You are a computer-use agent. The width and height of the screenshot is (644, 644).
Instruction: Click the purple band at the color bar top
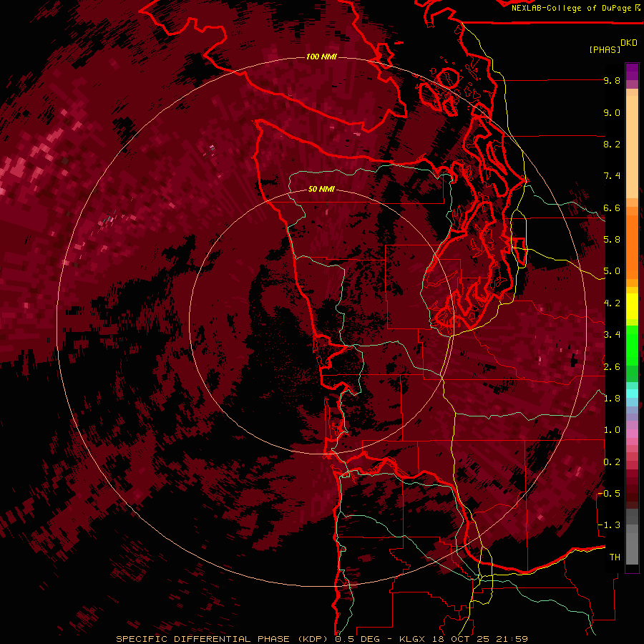[632, 72]
